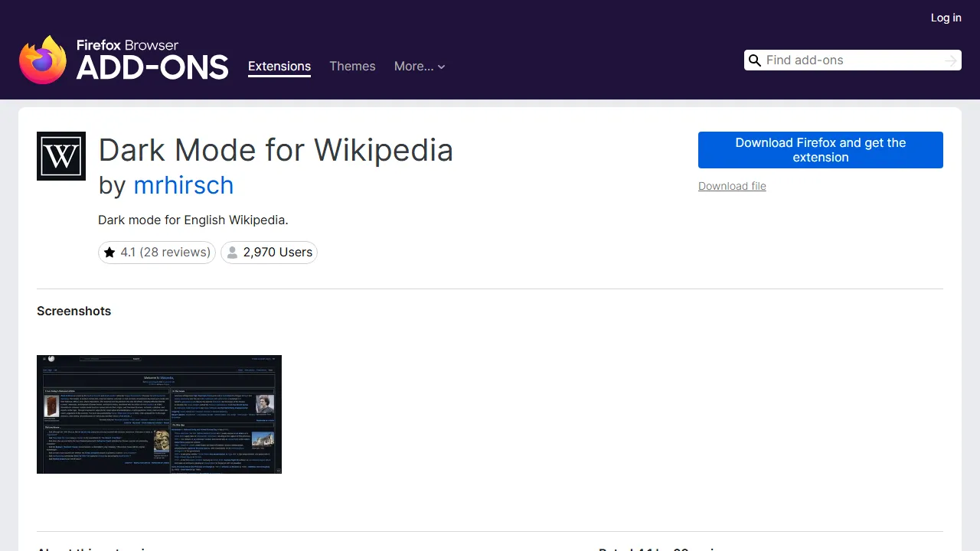Open the mrhirsch author profile
This screenshot has width=980, height=551.
tap(184, 185)
